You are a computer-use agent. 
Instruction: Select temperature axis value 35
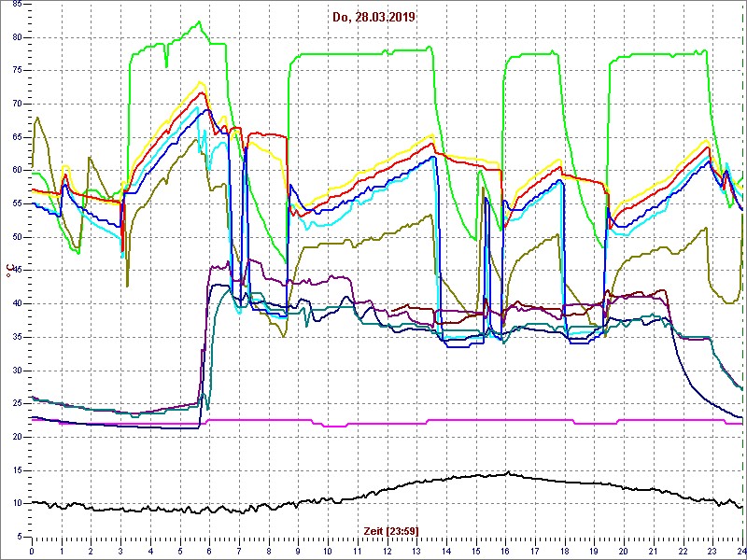(16, 337)
